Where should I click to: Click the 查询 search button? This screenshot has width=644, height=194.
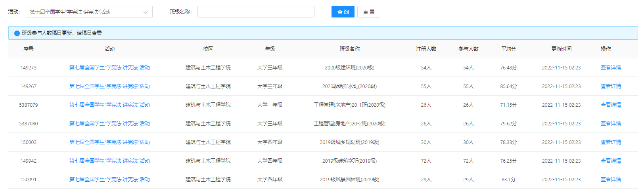pos(343,12)
